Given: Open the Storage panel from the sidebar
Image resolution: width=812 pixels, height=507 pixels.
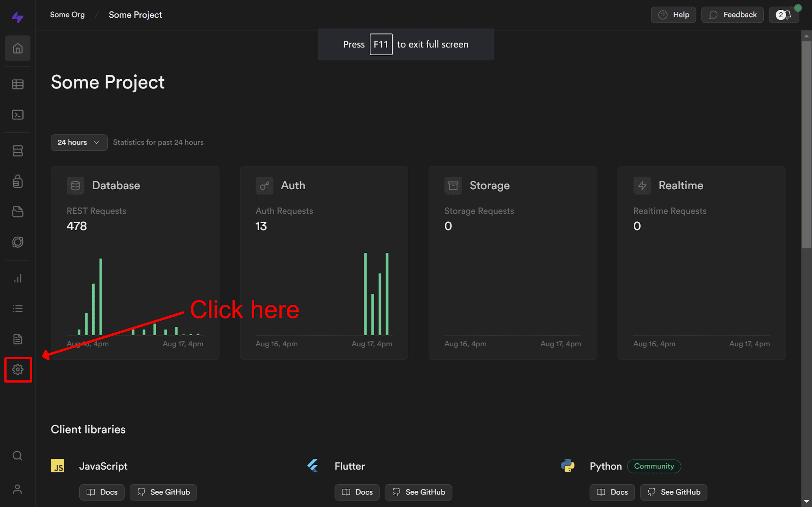Looking at the screenshot, I should tap(17, 211).
